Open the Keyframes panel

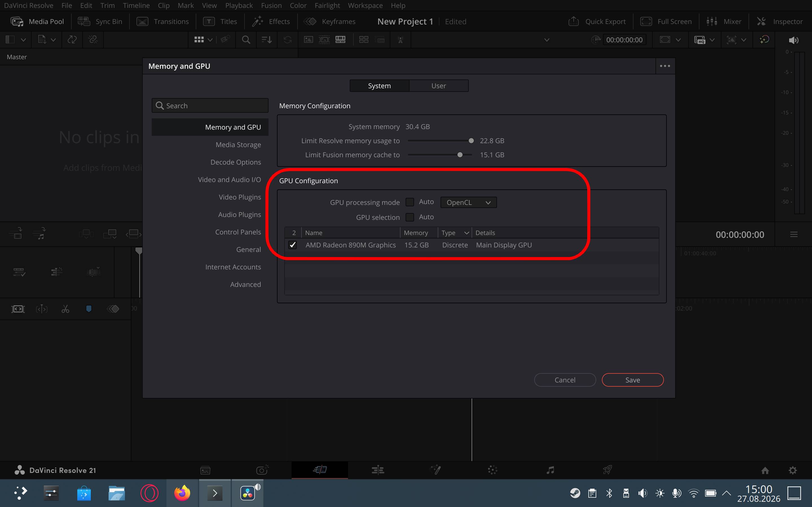[x=329, y=21]
